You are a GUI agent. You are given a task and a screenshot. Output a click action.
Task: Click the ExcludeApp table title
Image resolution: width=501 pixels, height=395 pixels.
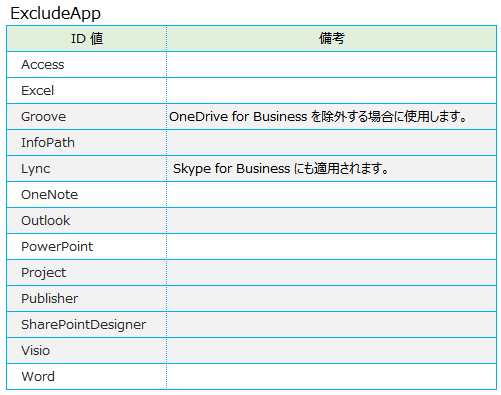55,13
